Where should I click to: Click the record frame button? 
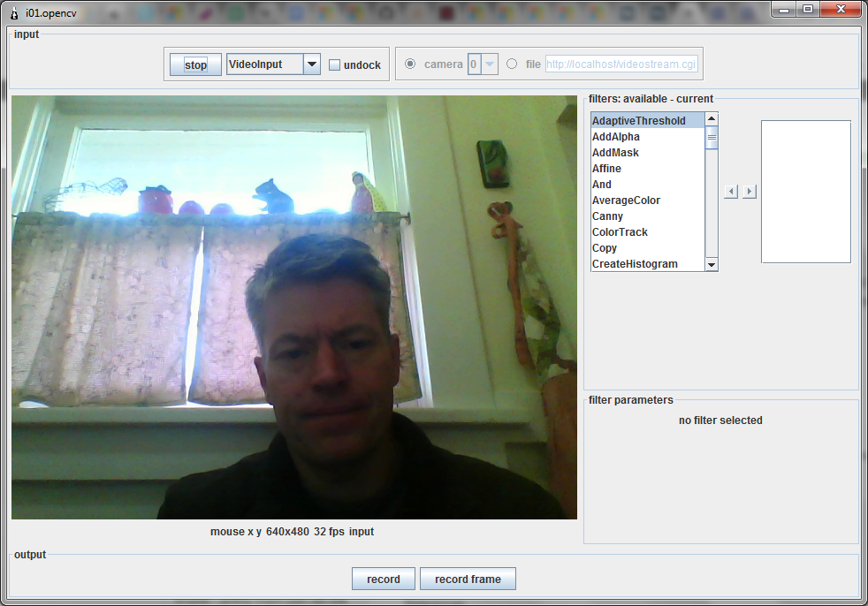pyautogui.click(x=468, y=579)
